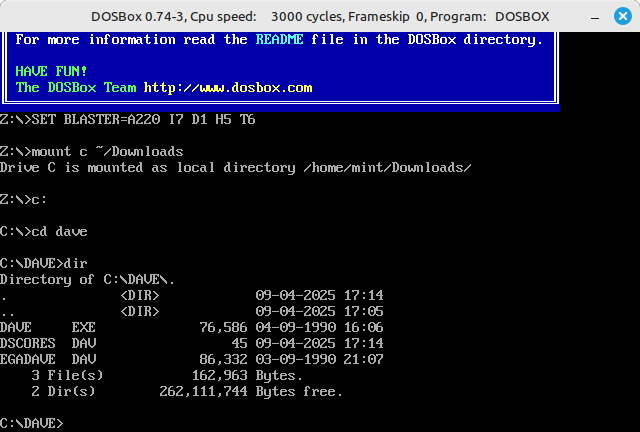Click the Drive C is mounted message

[x=235, y=168]
